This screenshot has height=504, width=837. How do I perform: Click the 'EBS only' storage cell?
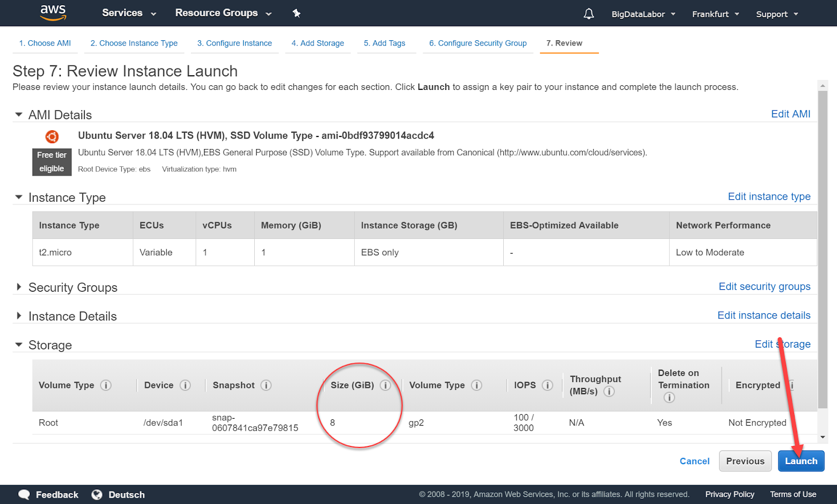[428, 253]
